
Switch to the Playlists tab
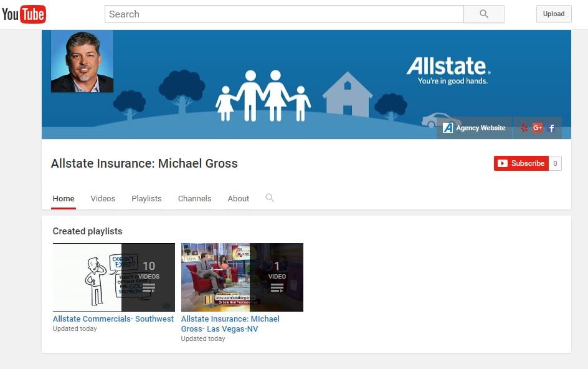(x=146, y=199)
